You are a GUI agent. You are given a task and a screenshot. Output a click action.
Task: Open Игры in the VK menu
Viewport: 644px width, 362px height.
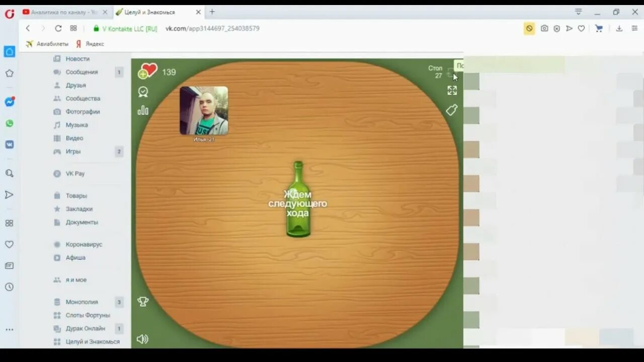[73, 151]
